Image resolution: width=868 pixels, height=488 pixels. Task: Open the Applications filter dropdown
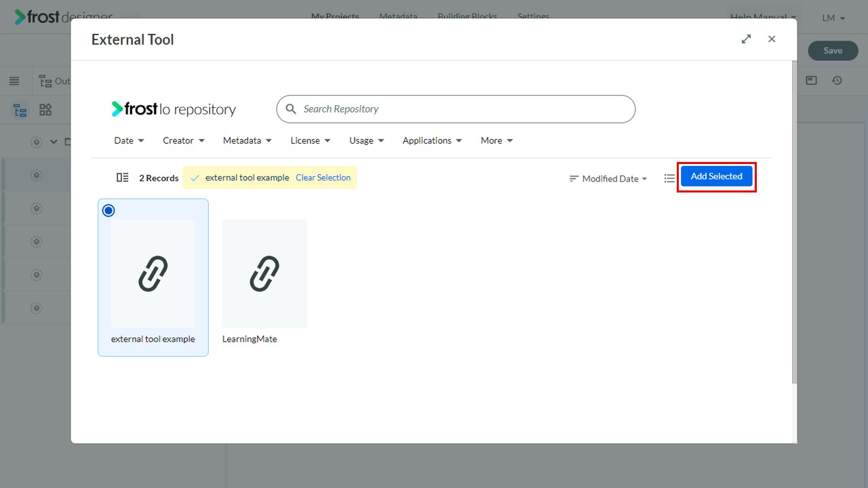pos(433,140)
